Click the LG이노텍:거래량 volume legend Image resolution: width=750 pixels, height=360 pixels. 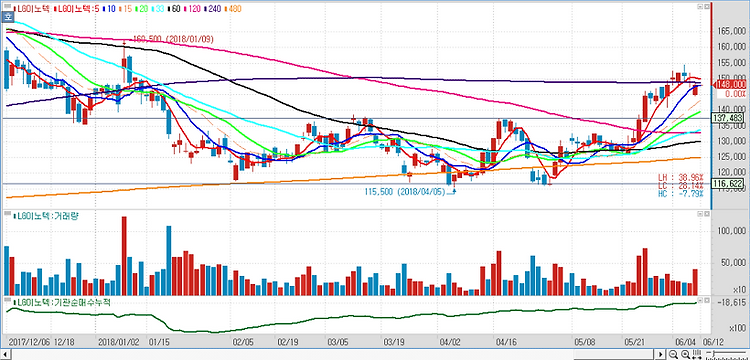[x=46, y=216]
